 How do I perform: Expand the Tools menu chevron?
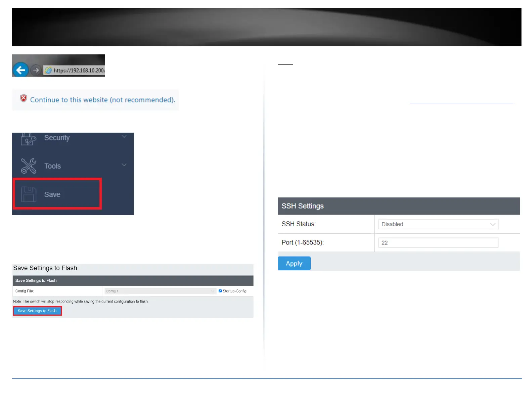[124, 165]
